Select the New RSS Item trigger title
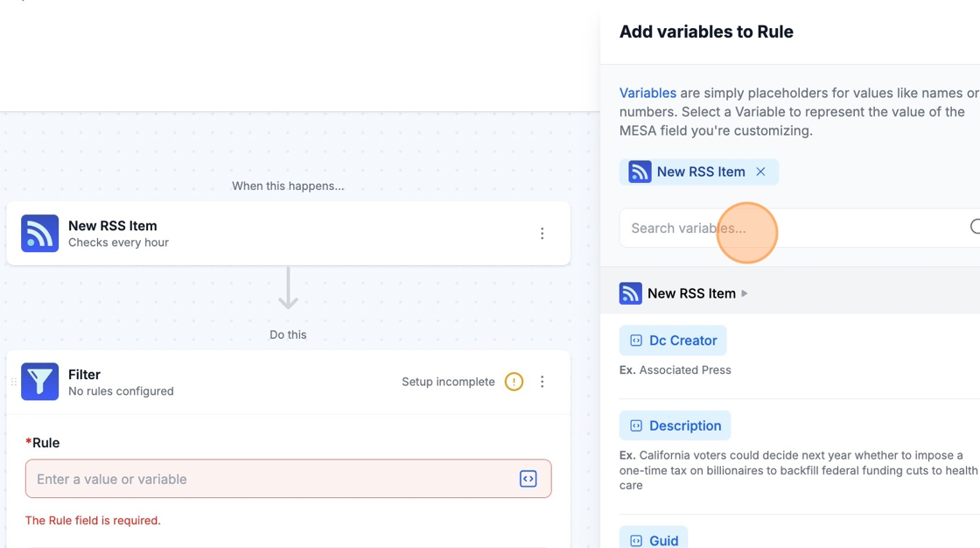980x548 pixels. tap(113, 226)
